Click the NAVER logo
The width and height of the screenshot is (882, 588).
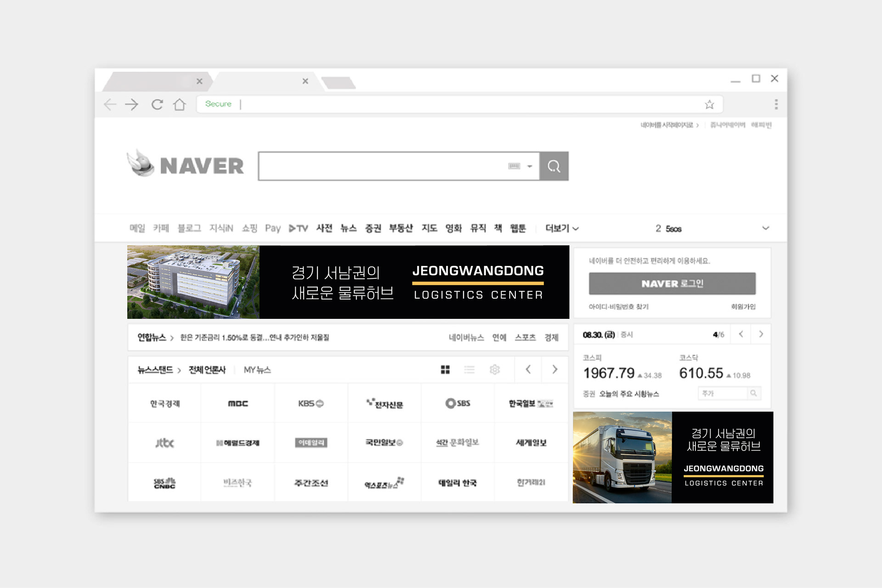pyautogui.click(x=185, y=164)
